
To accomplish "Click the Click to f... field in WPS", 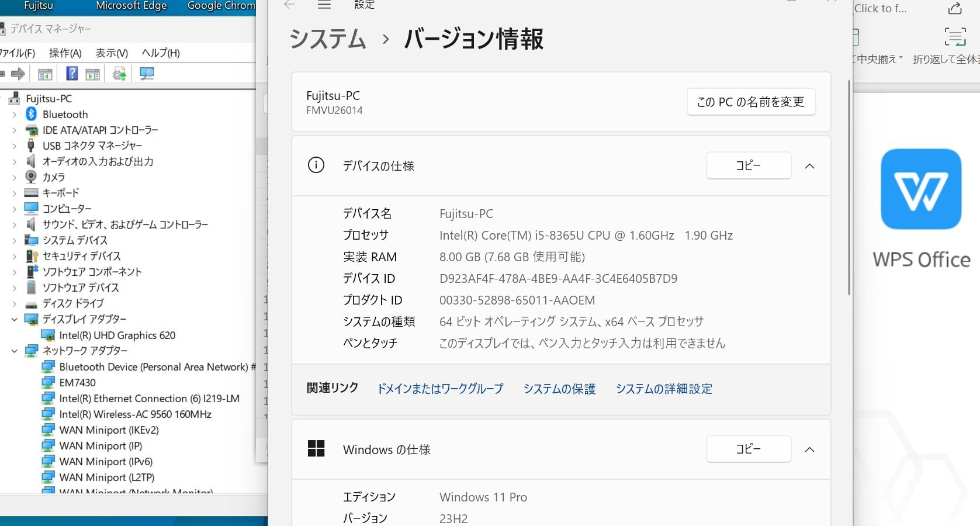I will click(880, 8).
